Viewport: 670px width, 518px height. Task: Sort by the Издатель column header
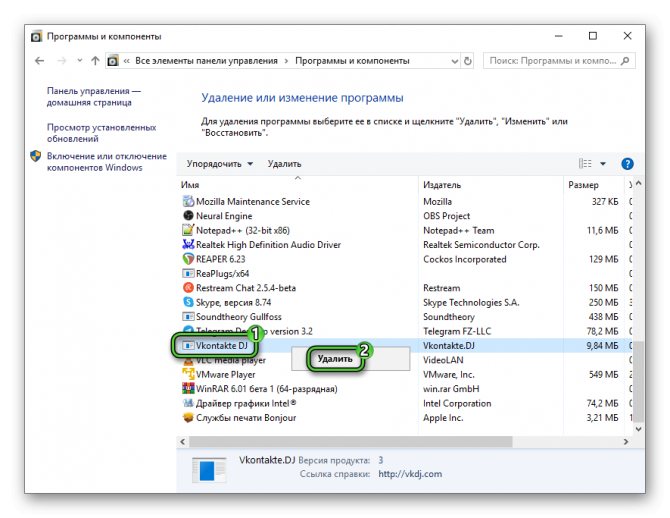click(x=442, y=185)
